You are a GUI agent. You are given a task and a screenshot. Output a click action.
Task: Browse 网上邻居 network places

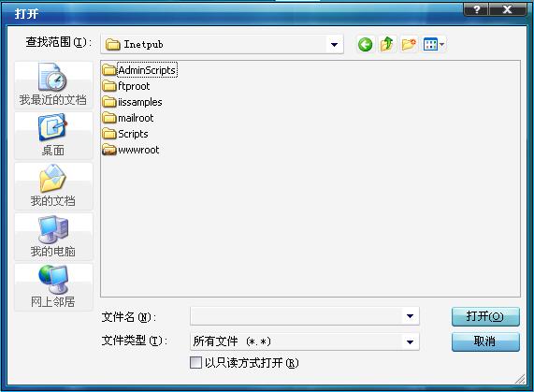(53, 287)
